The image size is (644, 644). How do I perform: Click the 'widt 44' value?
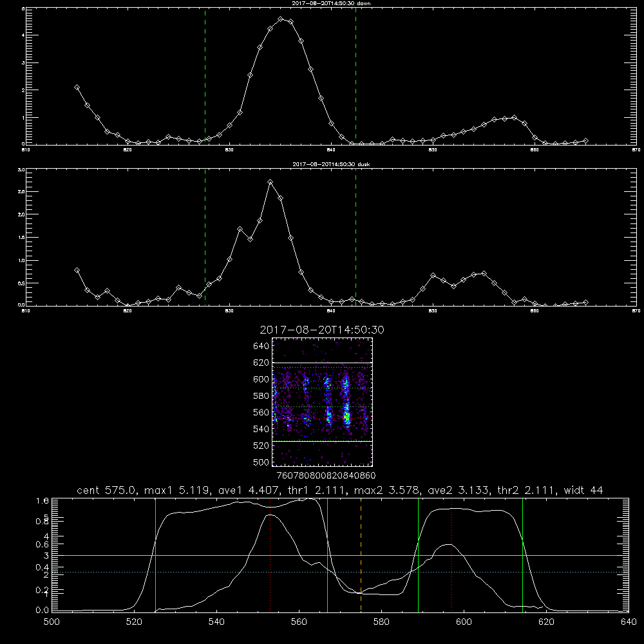coord(583,490)
